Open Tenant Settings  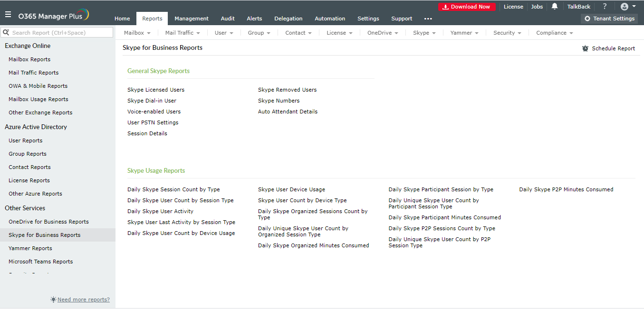coord(609,19)
